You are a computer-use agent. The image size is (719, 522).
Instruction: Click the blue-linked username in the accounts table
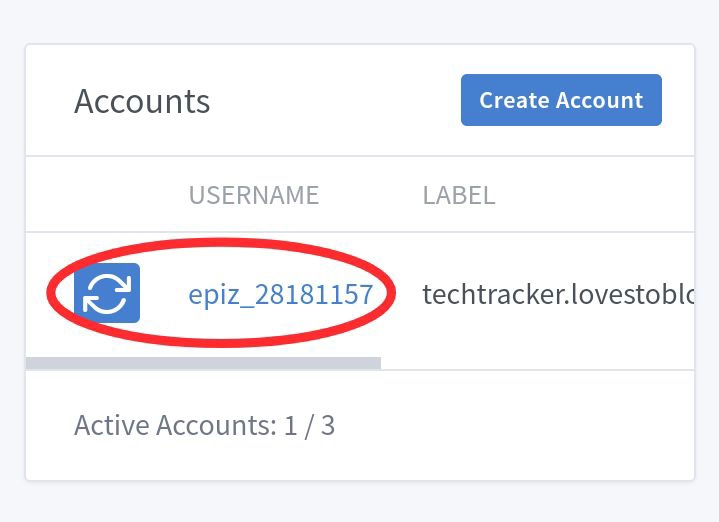(280, 294)
